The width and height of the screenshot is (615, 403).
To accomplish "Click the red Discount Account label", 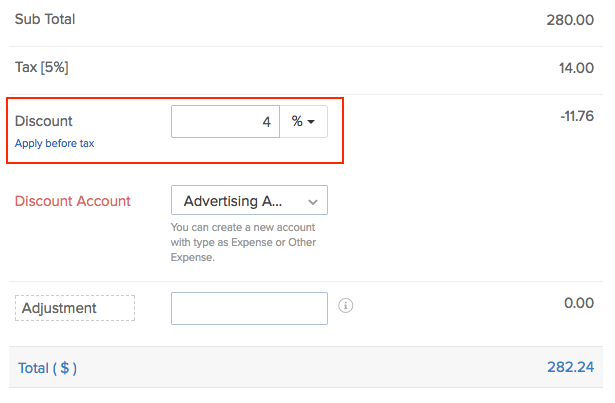I will click(73, 201).
